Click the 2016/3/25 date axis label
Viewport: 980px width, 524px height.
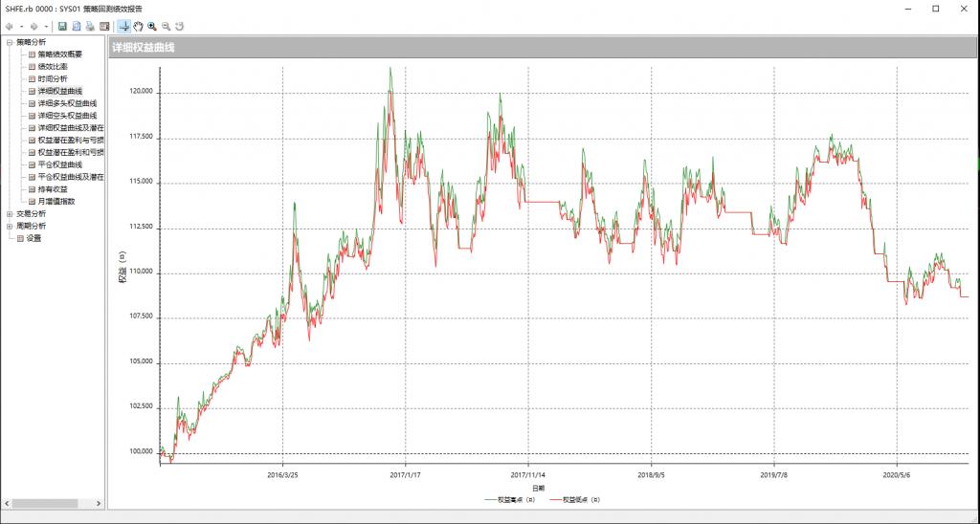click(x=282, y=475)
